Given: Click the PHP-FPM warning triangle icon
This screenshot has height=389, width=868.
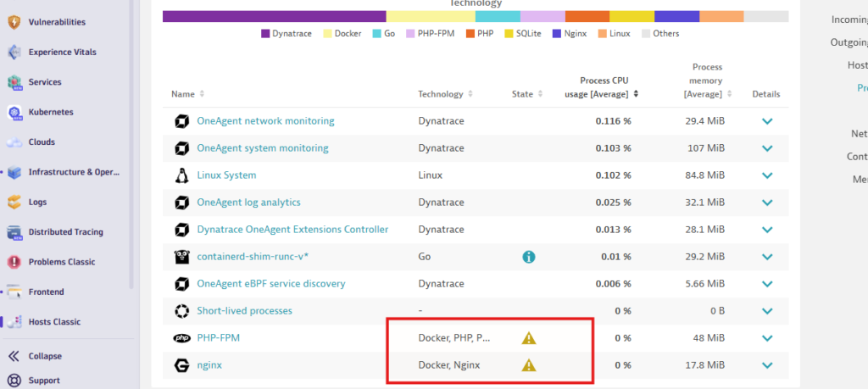Looking at the screenshot, I should click(x=528, y=338).
